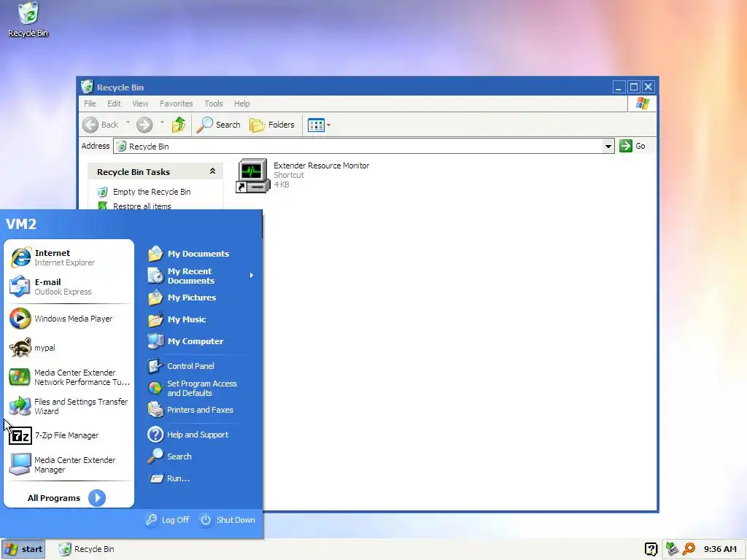Start Files and Settings Transfer Wizard
747x560 pixels.
(x=69, y=406)
